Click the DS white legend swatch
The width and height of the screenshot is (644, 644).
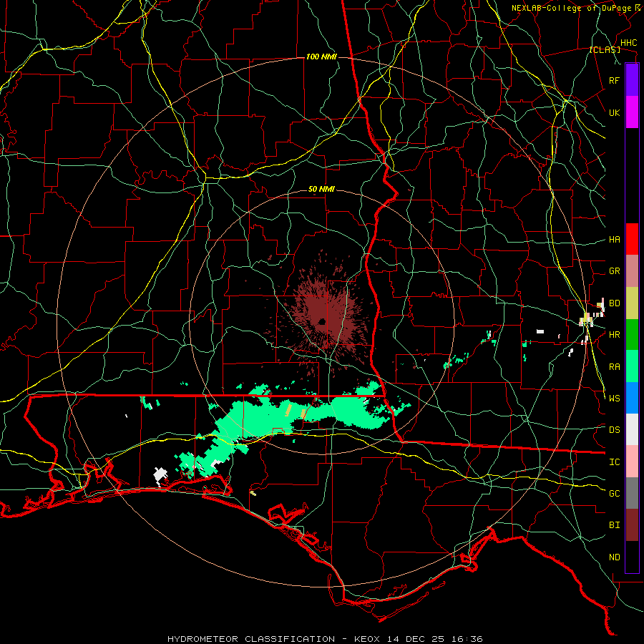tap(632, 429)
